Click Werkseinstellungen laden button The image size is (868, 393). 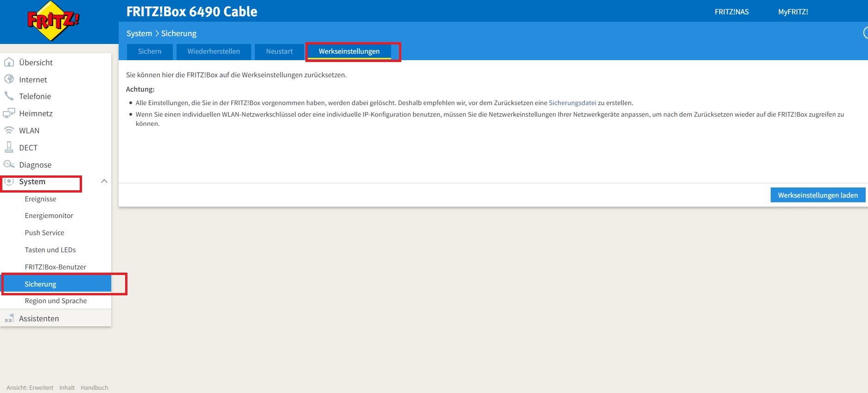pos(818,195)
